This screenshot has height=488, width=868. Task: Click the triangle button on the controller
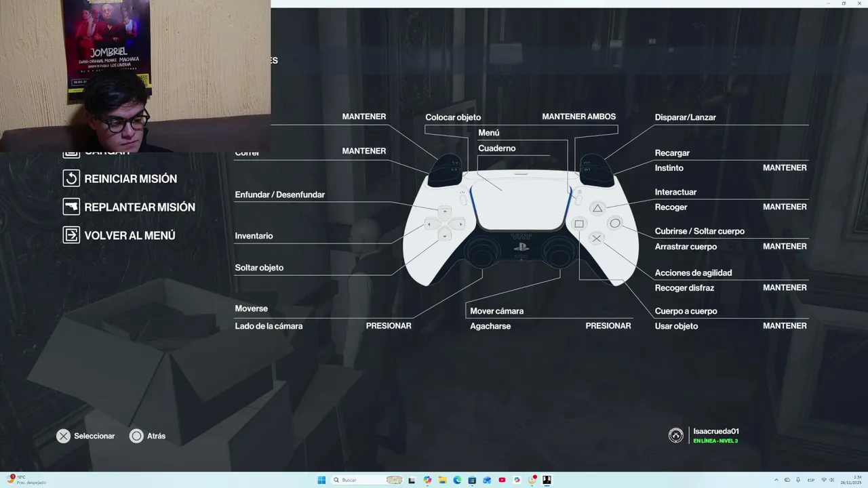pyautogui.click(x=597, y=208)
